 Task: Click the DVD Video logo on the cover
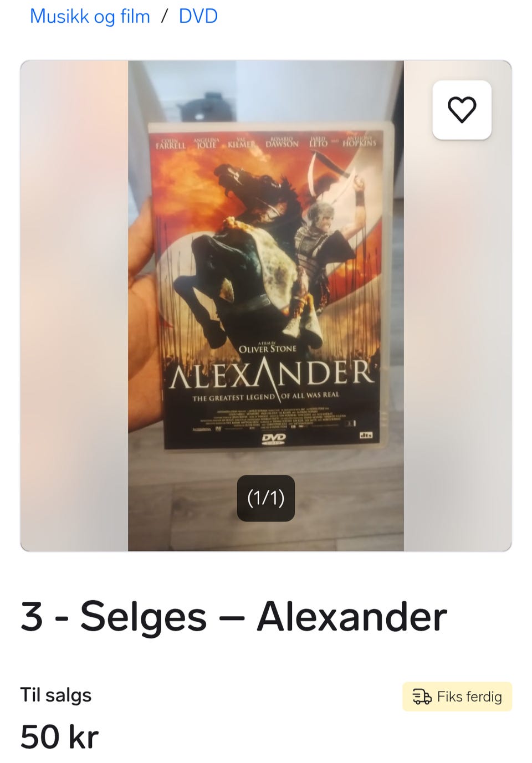273,439
